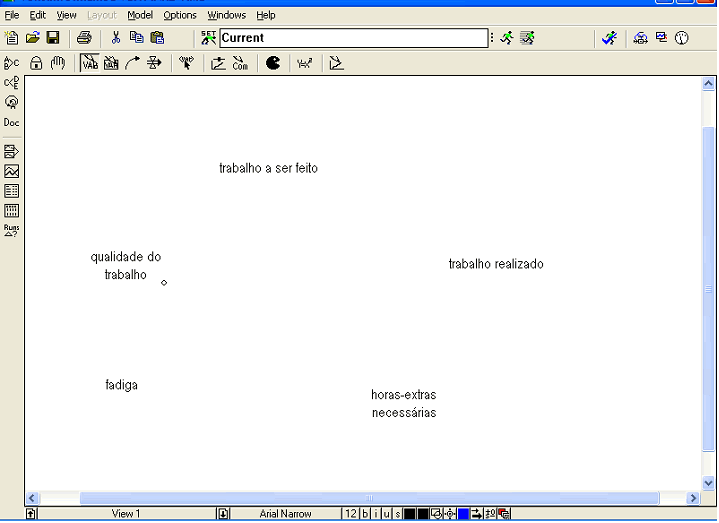Image resolution: width=719 pixels, height=523 pixels.
Task: Toggle bold text in status bar
Action: (365, 514)
